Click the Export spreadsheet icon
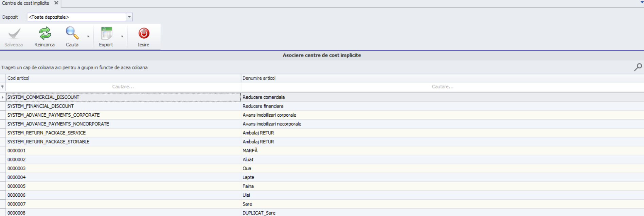This screenshot has height=216, width=644. tap(106, 34)
